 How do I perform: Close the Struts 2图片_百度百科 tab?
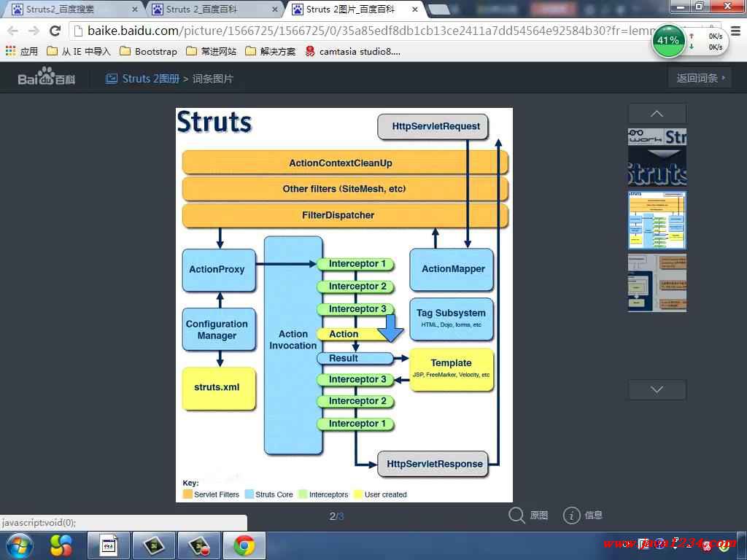[x=415, y=9]
